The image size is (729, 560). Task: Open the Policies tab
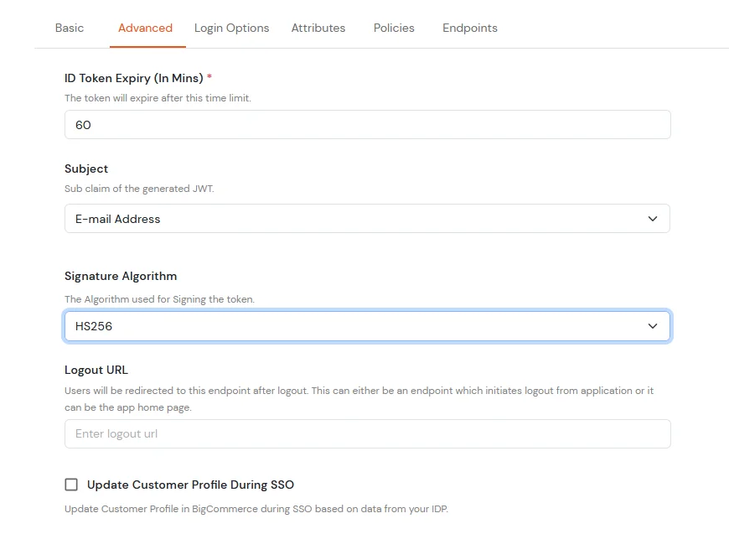pos(394,28)
